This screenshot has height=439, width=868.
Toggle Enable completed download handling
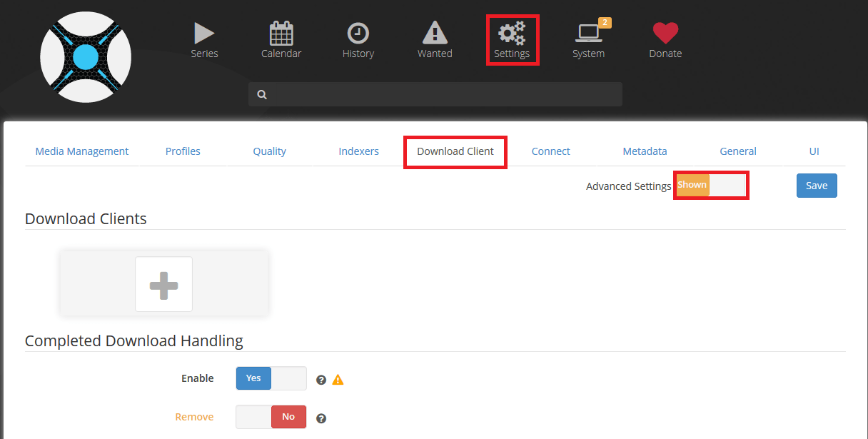[x=271, y=378]
